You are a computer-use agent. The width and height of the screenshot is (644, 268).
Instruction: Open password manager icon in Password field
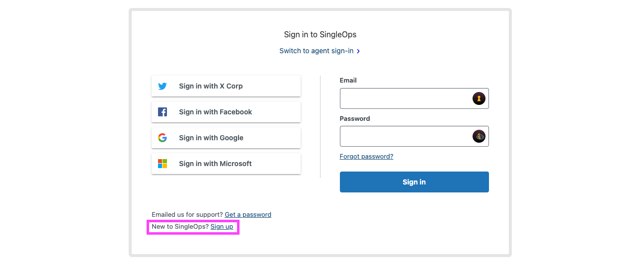(479, 136)
